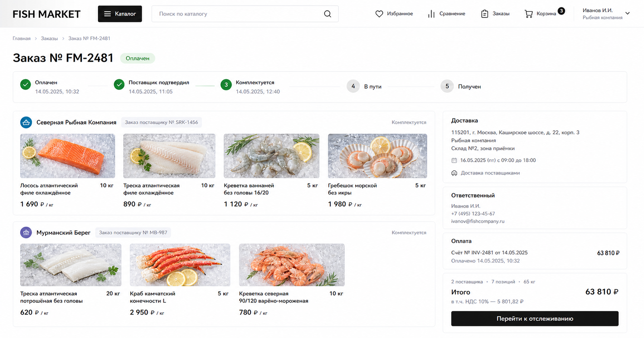644x338 pixels.
Task: Click the Доставка поставщиками icon
Action: pos(454,173)
